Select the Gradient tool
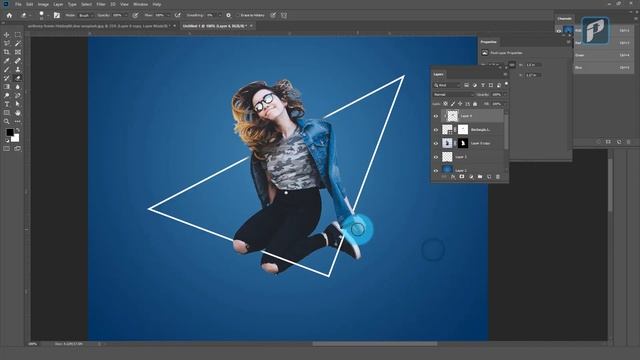Image resolution: width=640 pixels, height=360 pixels. pos(7,87)
